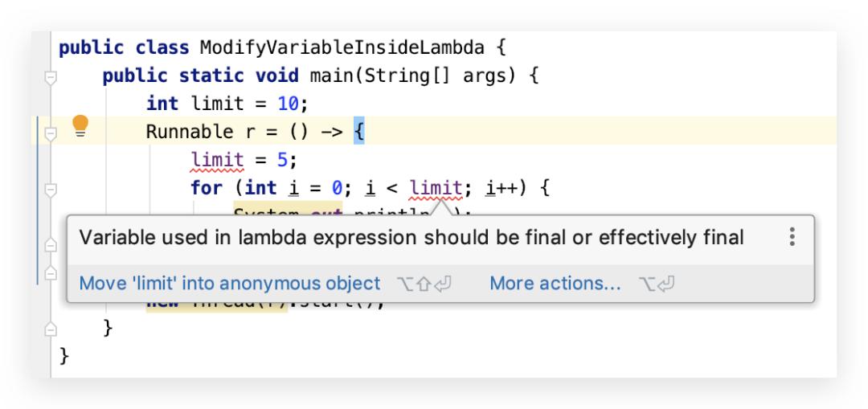Click the highlighted opening brace of the lambda
This screenshot has height=409, width=868.
coord(358,133)
